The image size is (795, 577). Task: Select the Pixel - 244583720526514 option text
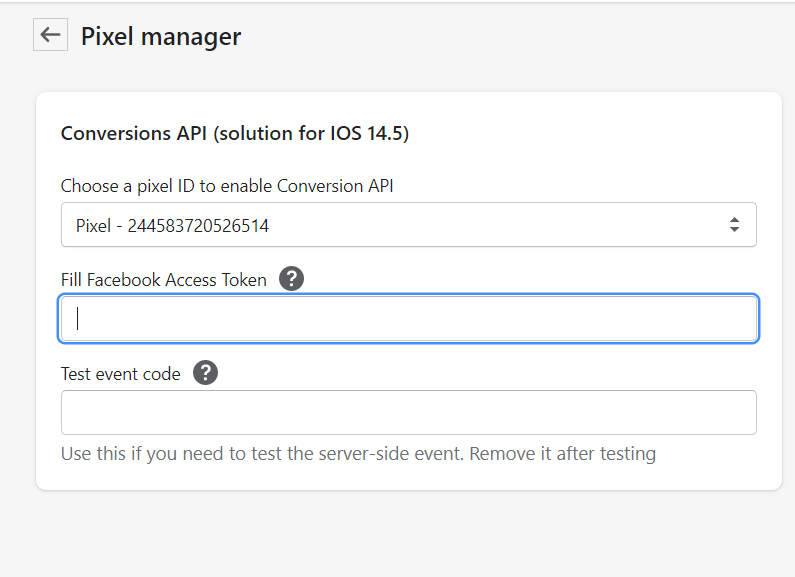coord(172,226)
